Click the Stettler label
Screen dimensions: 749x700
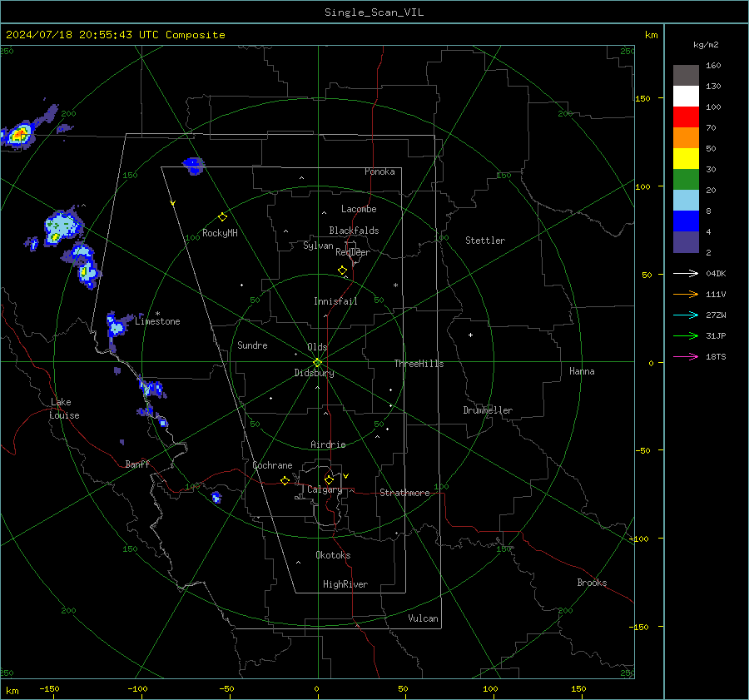pos(485,241)
